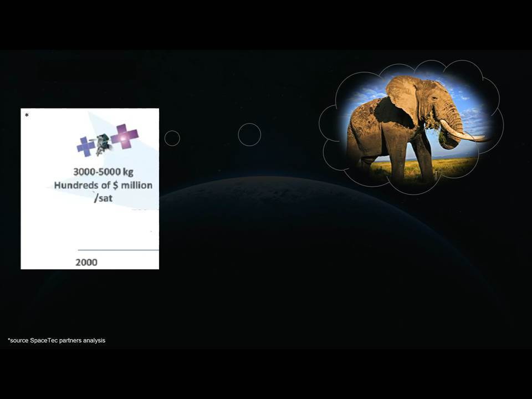Viewport: 532px width, 399px height.
Task: Click the satellite image in the white card
Action: (x=108, y=141)
